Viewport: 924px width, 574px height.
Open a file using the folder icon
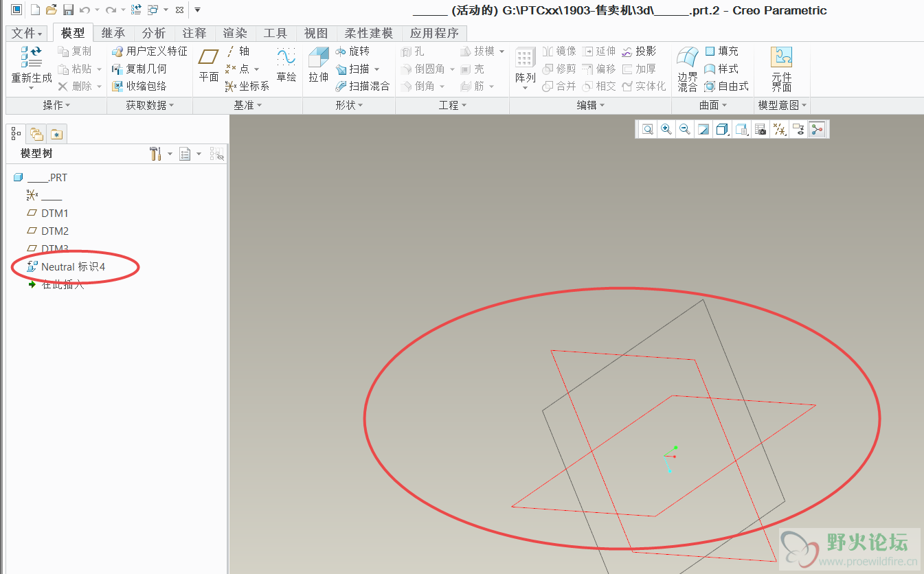click(x=52, y=10)
